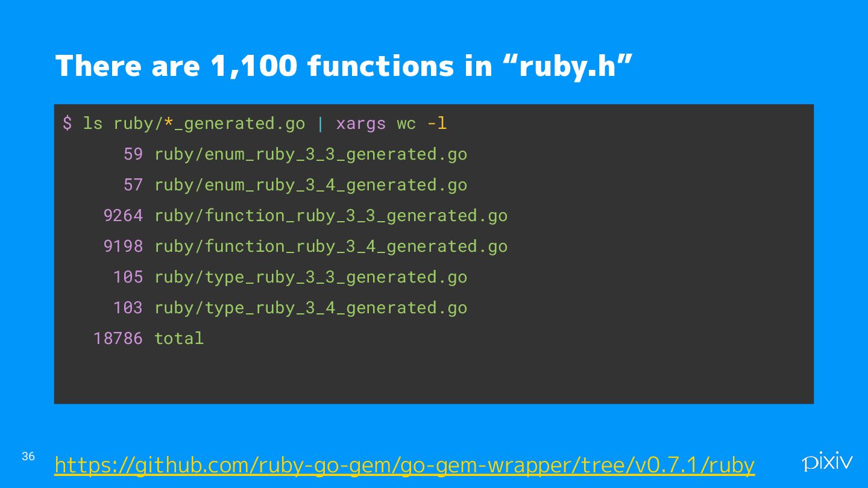Click the total count 18786
The width and height of the screenshot is (868, 488).
click(118, 339)
